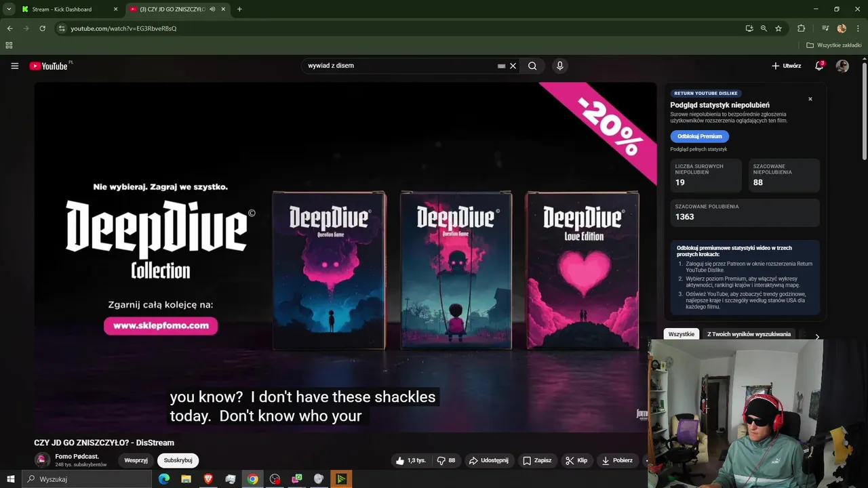Open the Windows Start menu

pos(10,479)
